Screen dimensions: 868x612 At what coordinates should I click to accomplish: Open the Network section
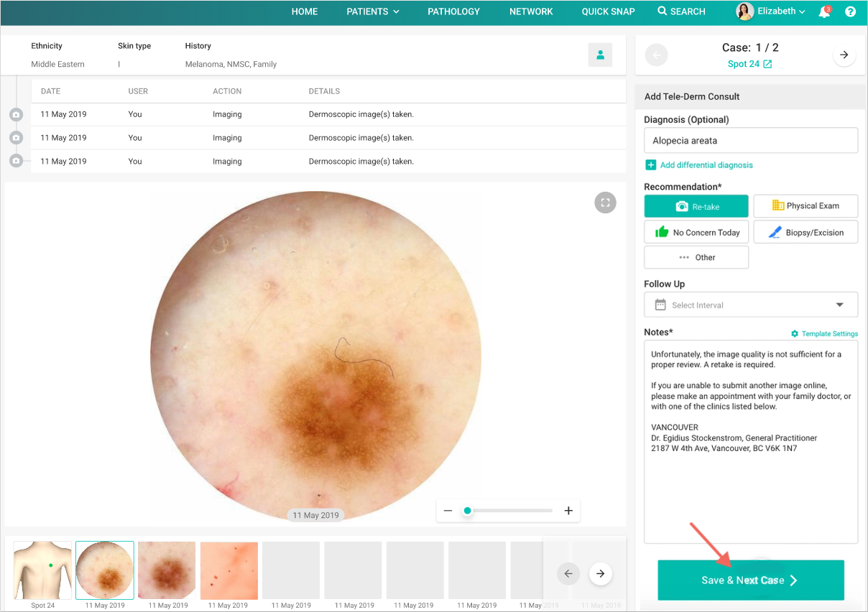pos(531,11)
